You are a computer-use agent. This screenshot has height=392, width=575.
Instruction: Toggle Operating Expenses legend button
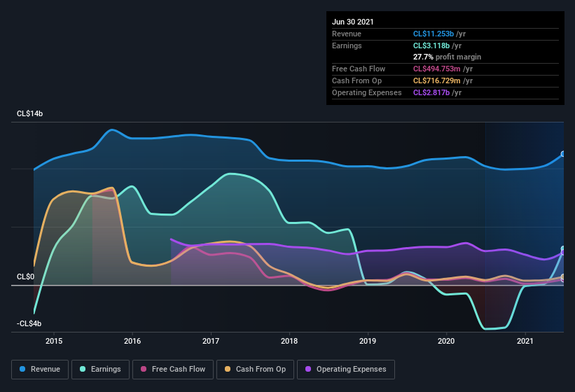pos(346,370)
